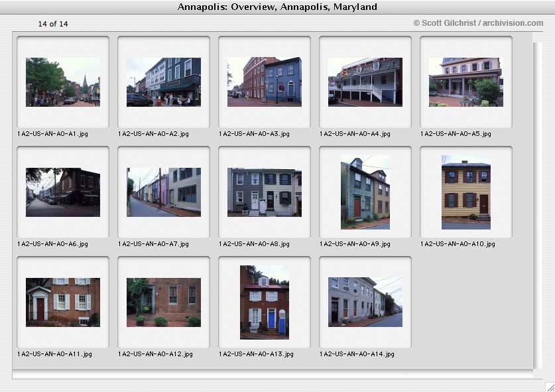The image size is (555, 392).
Task: Click filename label 1A2-US-AN-AO-A12.jpg
Action: click(x=155, y=354)
